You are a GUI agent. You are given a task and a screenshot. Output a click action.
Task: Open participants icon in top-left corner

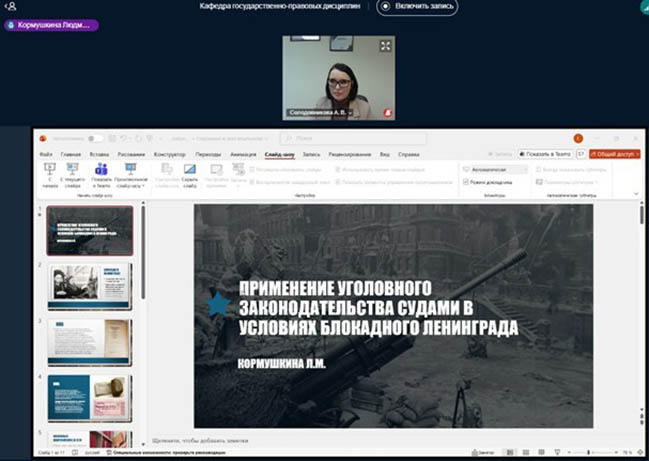(10, 6)
